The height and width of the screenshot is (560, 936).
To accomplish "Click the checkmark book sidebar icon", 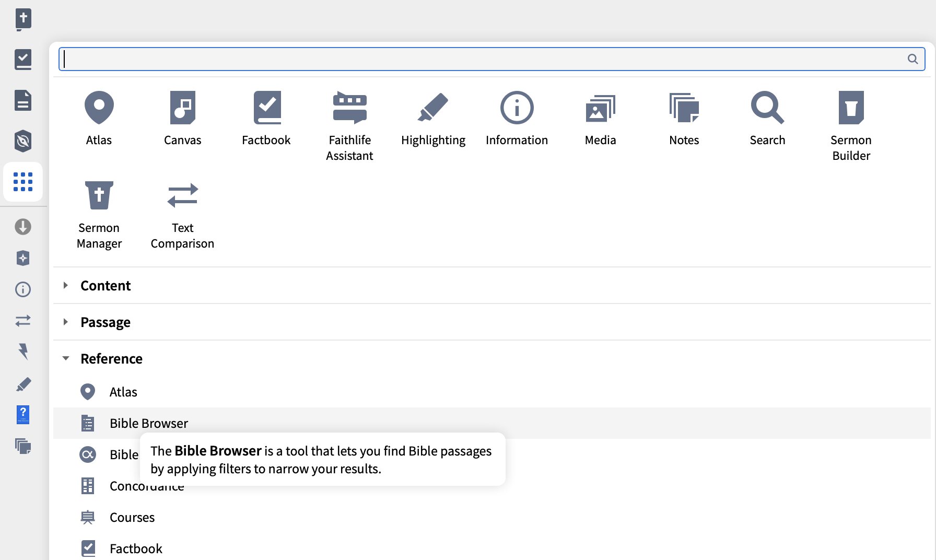I will [x=23, y=60].
